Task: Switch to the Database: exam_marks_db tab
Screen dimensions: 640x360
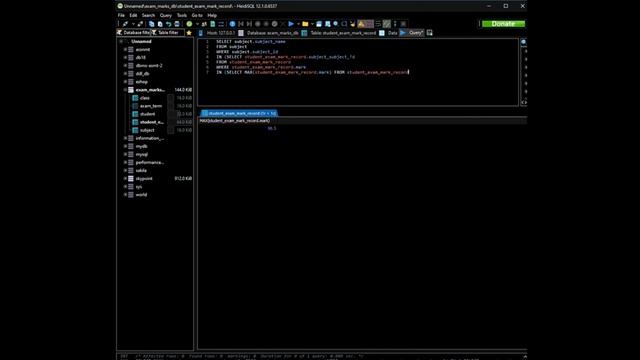Action: pos(269,33)
